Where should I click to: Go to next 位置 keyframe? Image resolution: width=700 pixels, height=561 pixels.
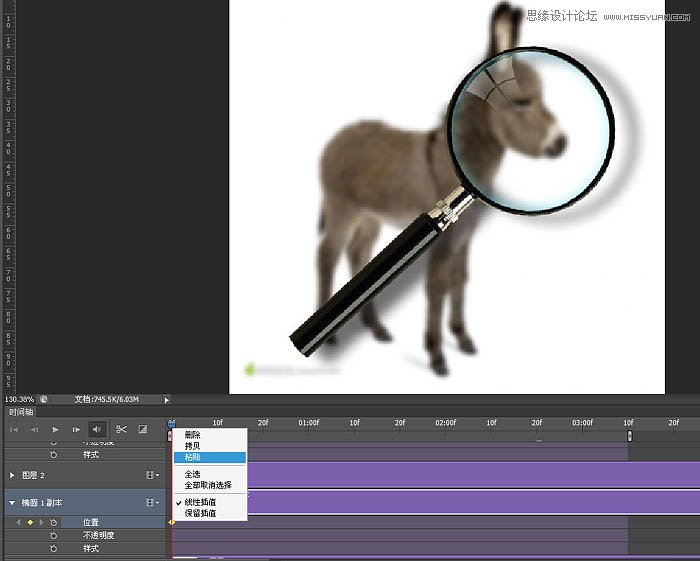[x=42, y=522]
